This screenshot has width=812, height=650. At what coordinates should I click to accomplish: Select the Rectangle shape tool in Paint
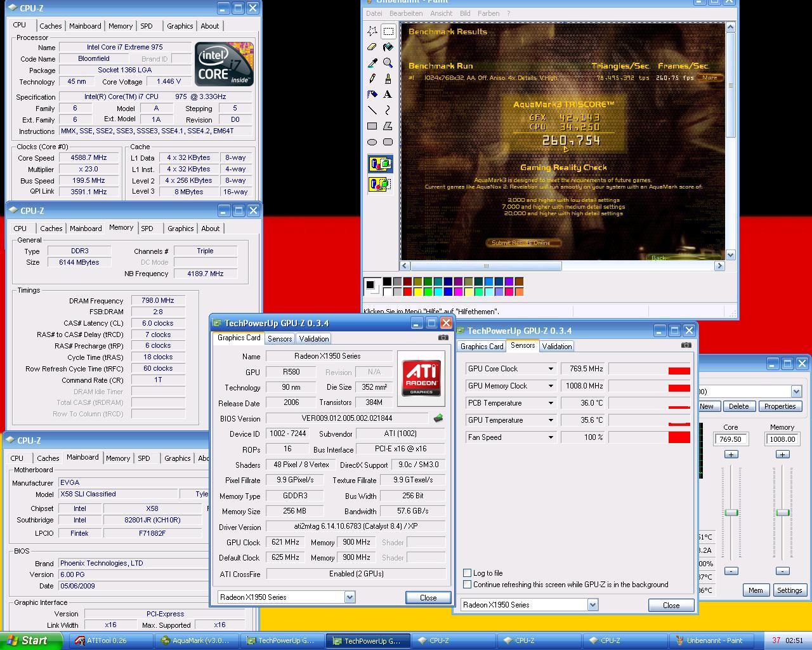[x=372, y=126]
